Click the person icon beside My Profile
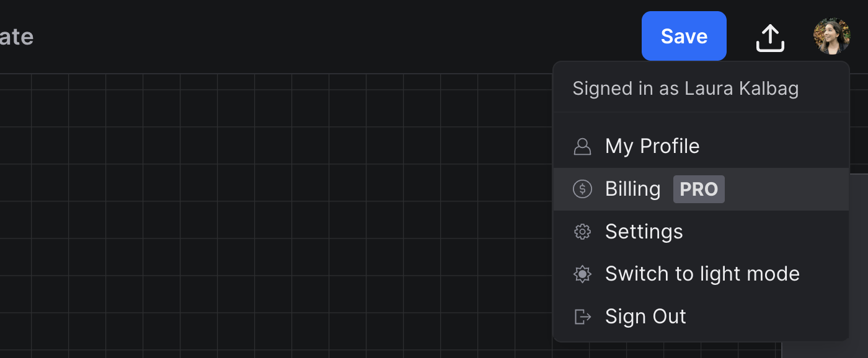This screenshot has height=358, width=868. [x=582, y=146]
